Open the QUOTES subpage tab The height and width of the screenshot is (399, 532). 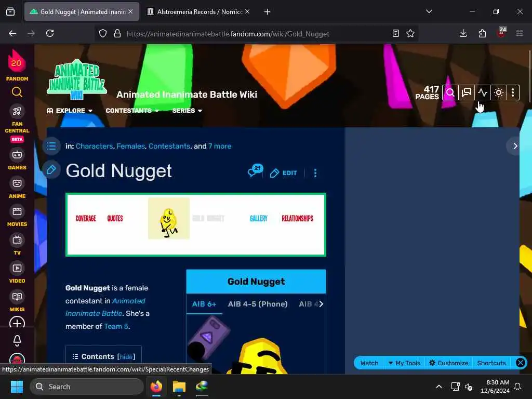115,219
